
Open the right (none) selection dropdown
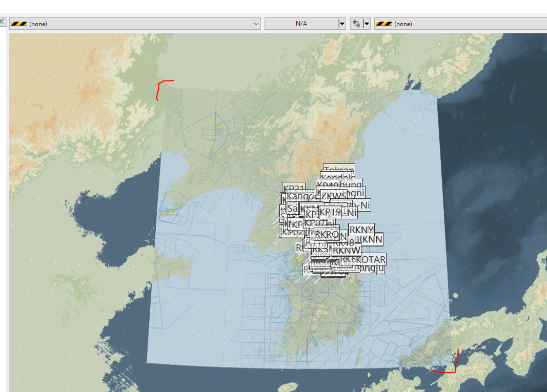click(460, 24)
